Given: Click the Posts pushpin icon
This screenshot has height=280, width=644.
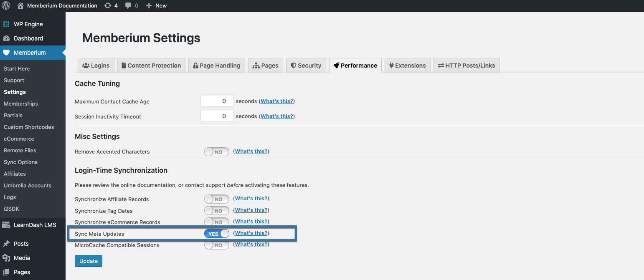Looking at the screenshot, I should 6,244.
